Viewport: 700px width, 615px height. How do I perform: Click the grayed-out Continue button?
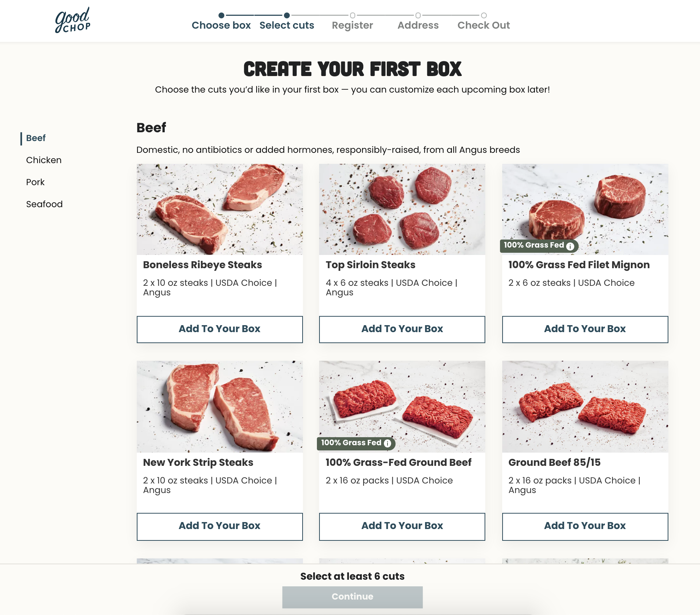coord(353,597)
